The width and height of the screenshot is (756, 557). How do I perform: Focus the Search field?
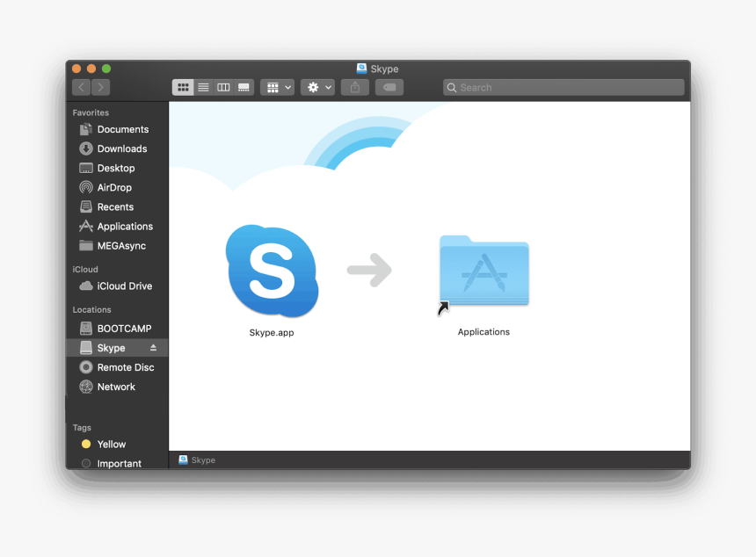(563, 87)
